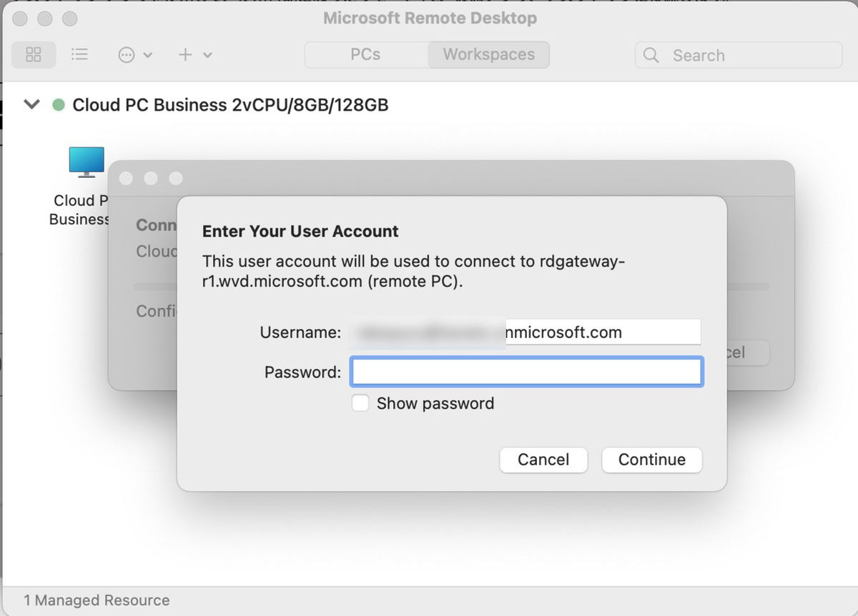Select the Cloud PC Business monitor icon
Image resolution: width=858 pixels, height=616 pixels.
87,162
